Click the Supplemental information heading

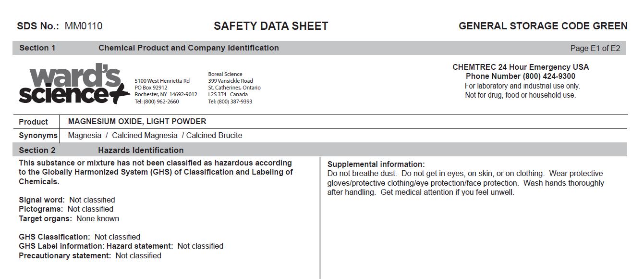376,164
